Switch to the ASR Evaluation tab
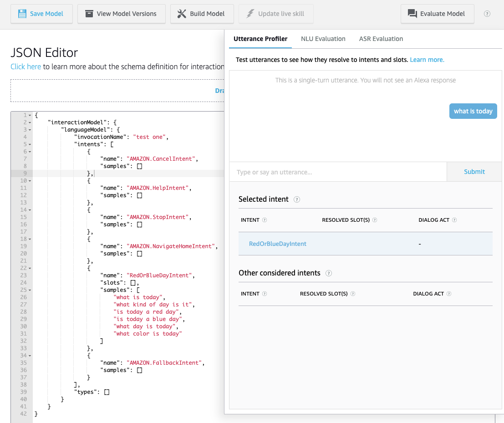Viewport: 504px width, 423px height. (x=381, y=39)
